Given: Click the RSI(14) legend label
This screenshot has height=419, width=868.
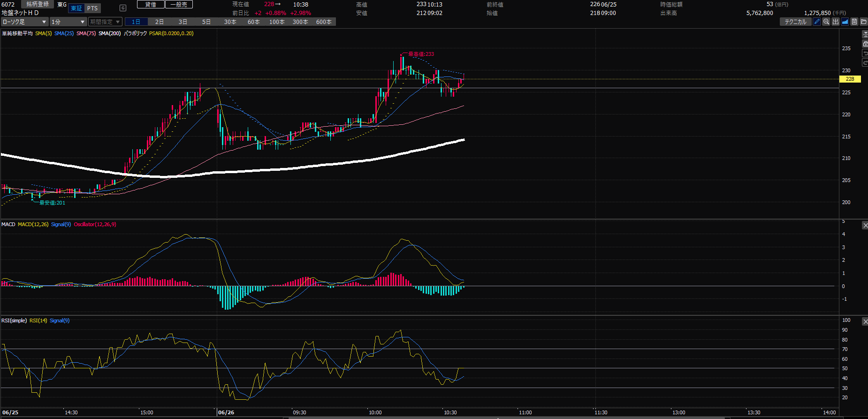Looking at the screenshot, I should point(38,320).
